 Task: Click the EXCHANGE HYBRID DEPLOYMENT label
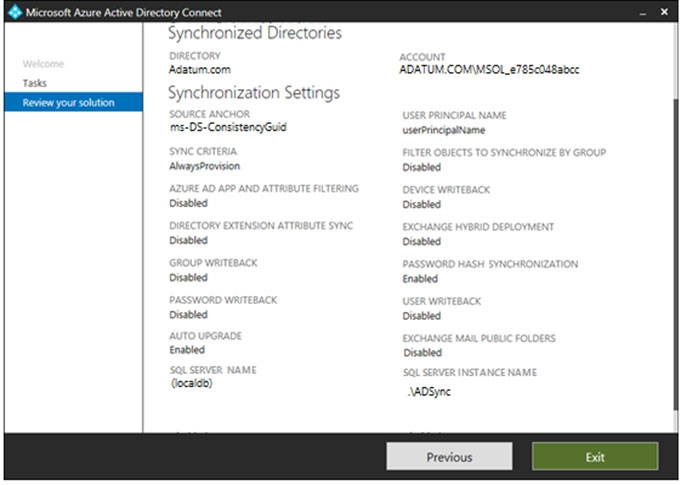click(478, 227)
